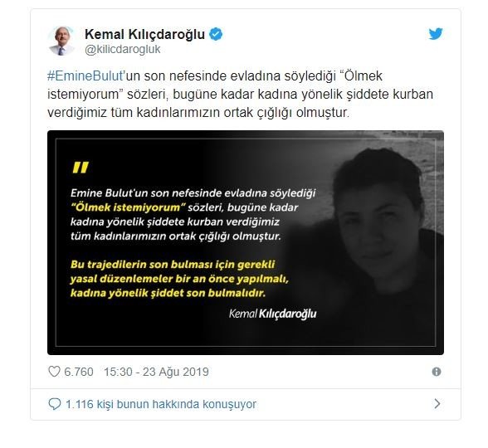Click the Kemal Kılıçdaroğlu display name

(x=144, y=34)
